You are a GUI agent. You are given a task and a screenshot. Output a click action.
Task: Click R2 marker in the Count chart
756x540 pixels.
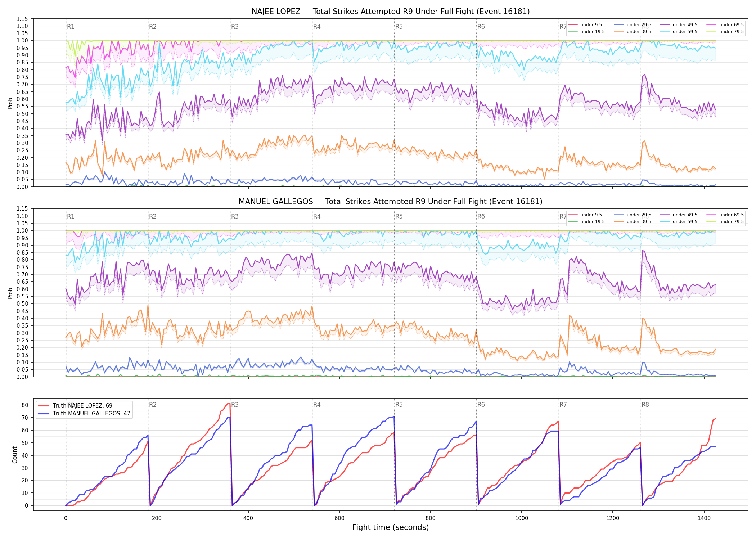pyautogui.click(x=153, y=405)
